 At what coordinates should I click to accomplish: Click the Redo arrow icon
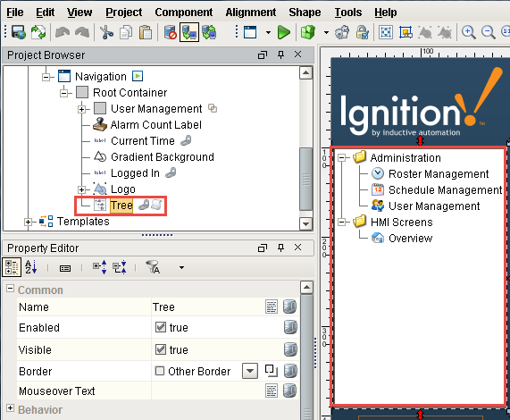[82, 32]
